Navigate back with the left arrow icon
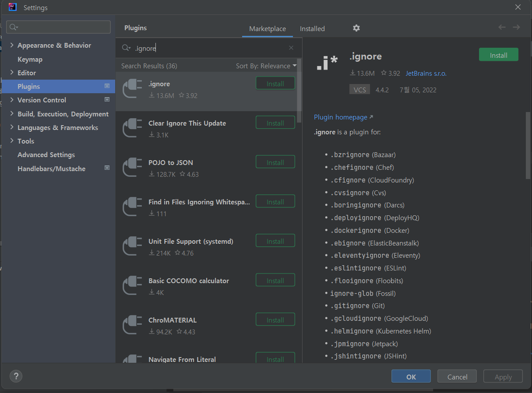 coord(502,27)
